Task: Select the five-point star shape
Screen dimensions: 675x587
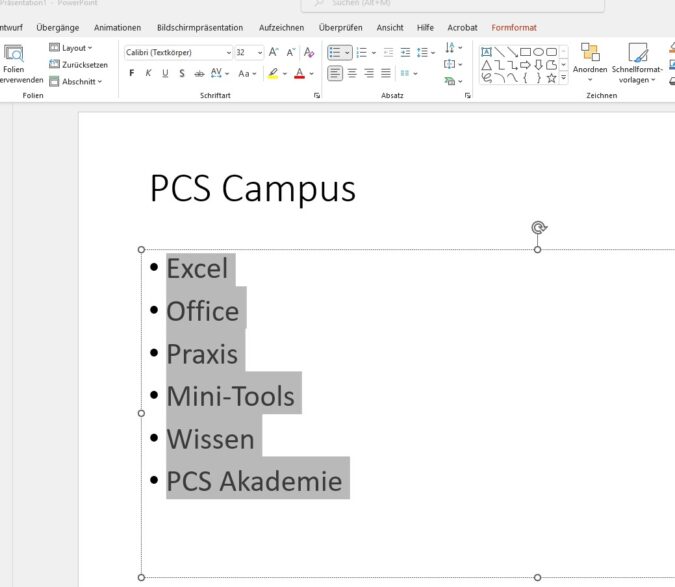Action: (551, 78)
